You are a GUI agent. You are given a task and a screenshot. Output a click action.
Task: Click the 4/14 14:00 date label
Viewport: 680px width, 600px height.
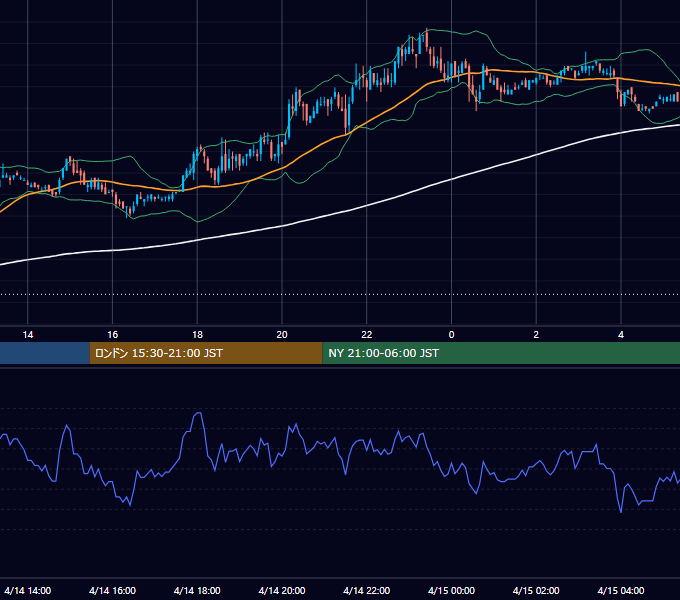pyautogui.click(x=28, y=590)
